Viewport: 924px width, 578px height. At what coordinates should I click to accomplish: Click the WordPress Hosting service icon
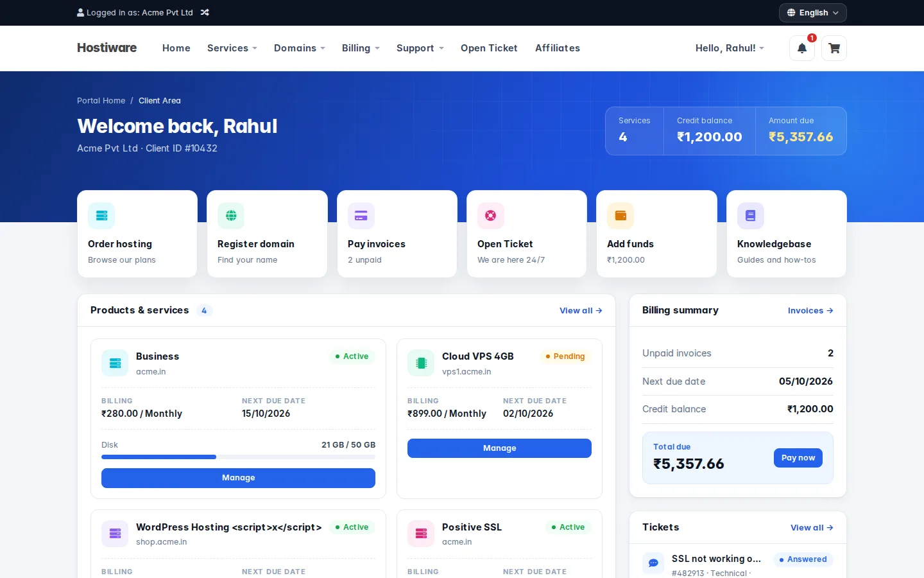(x=115, y=534)
